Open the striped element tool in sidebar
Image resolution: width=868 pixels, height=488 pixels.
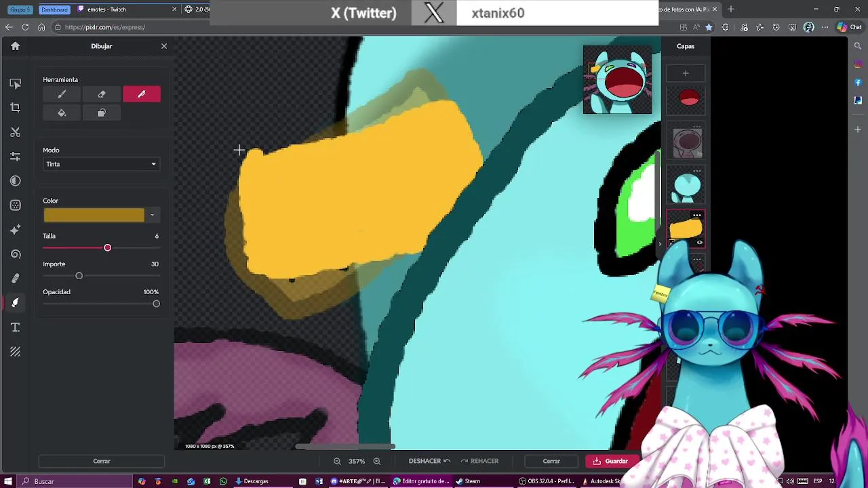pos(15,352)
